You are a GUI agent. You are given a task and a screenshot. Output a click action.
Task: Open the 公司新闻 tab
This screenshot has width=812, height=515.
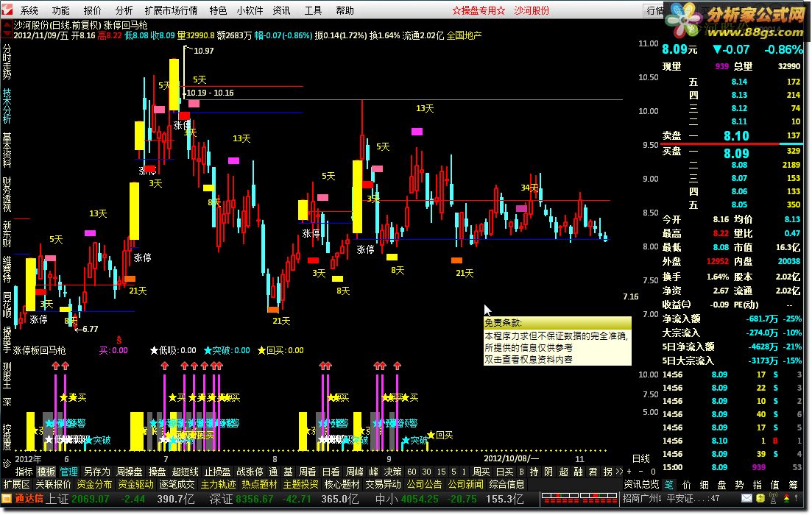465,484
